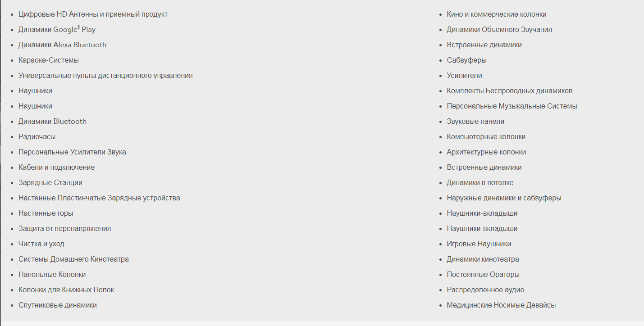644x326 pixels.
Task: Go to Игровые Наушники
Action: click(479, 244)
